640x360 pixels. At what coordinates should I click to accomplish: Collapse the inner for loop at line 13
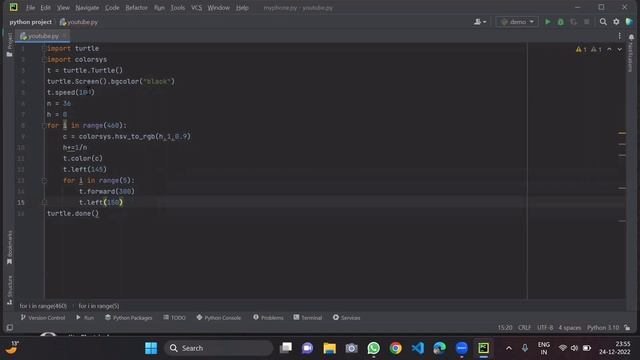(44, 180)
